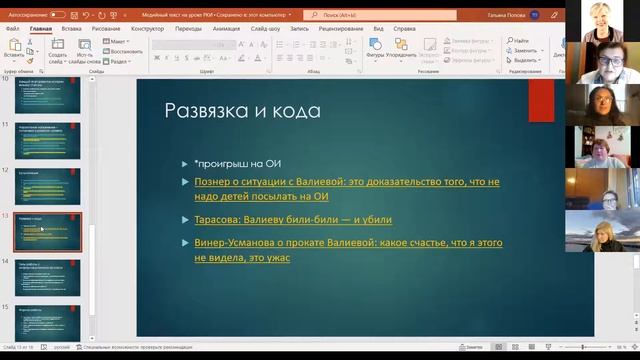Toggle Bold (Ж) formatting
This screenshot has height=360, width=640.
(x=157, y=58)
